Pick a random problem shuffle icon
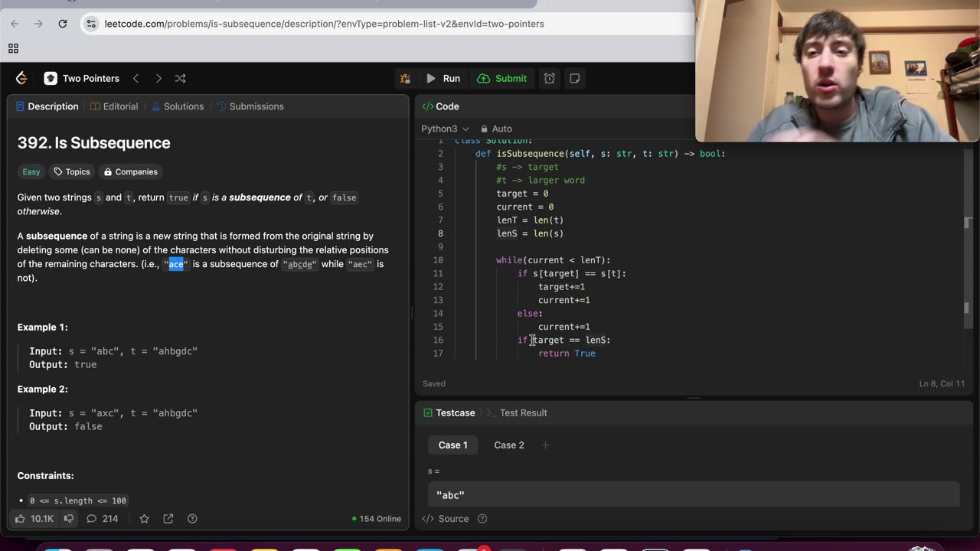Screen dimensions: 980x551 [x=180, y=78]
